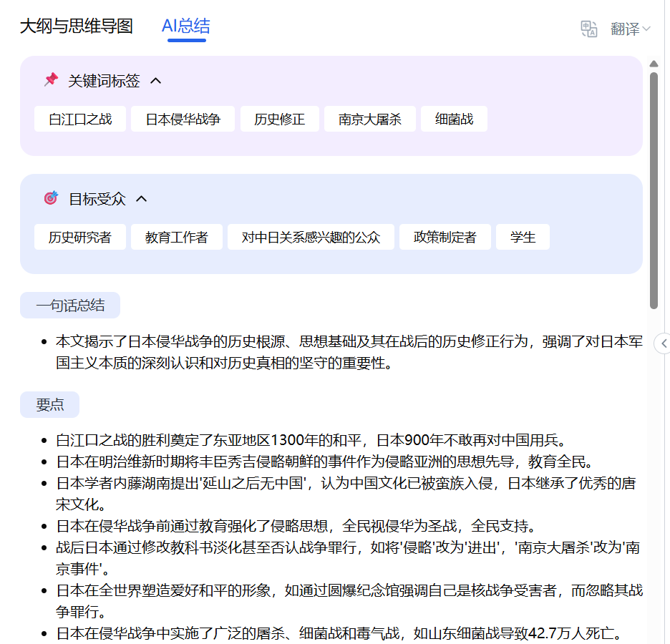Collapse the 关键词标签 section

(x=156, y=80)
